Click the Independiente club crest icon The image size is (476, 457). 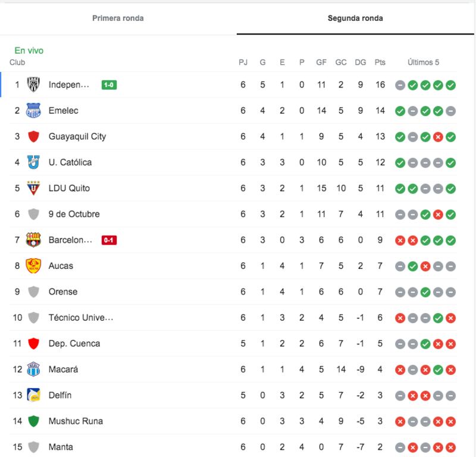point(33,84)
